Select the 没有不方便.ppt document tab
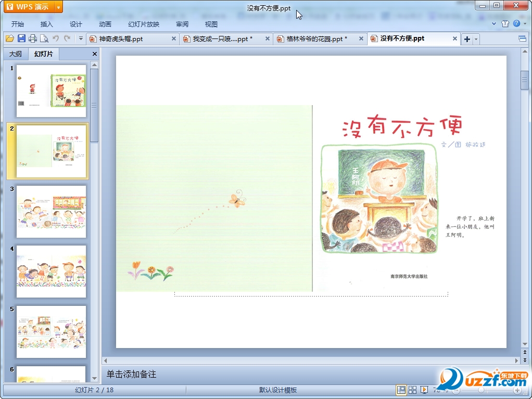 414,38
